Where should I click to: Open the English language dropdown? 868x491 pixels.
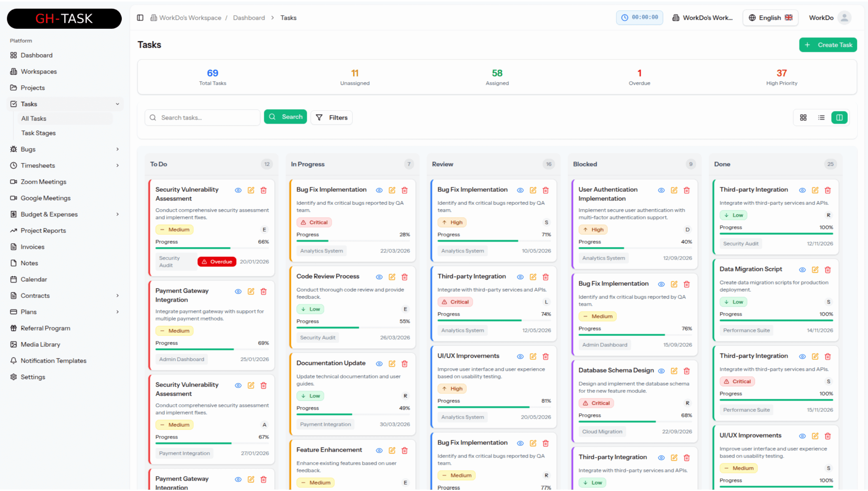(770, 18)
